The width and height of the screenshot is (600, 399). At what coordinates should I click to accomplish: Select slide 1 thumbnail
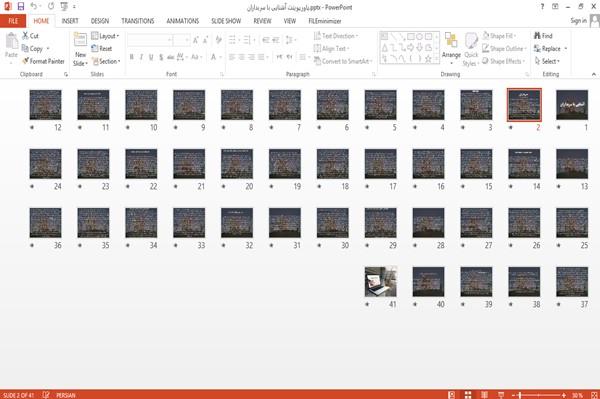click(x=572, y=105)
